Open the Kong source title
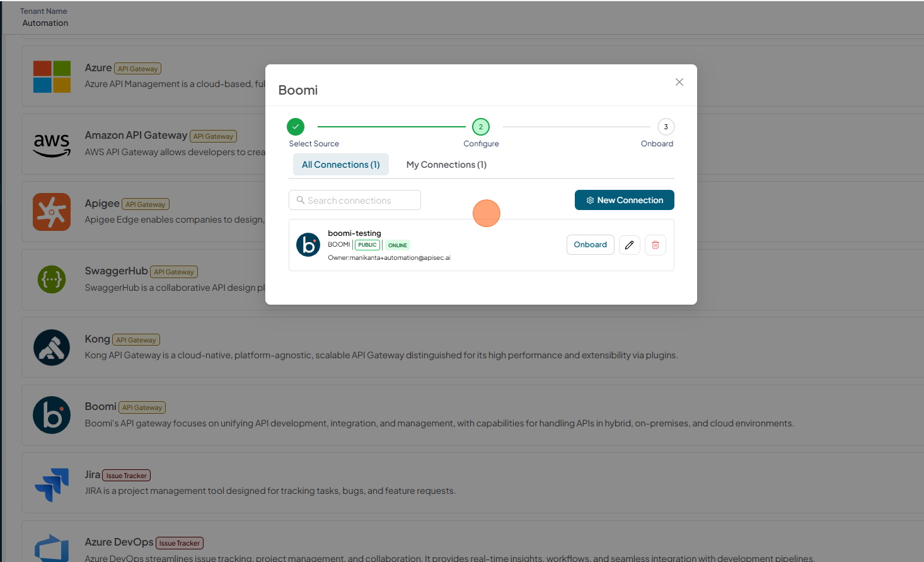Viewport: 924px width, 562px height. (x=98, y=339)
